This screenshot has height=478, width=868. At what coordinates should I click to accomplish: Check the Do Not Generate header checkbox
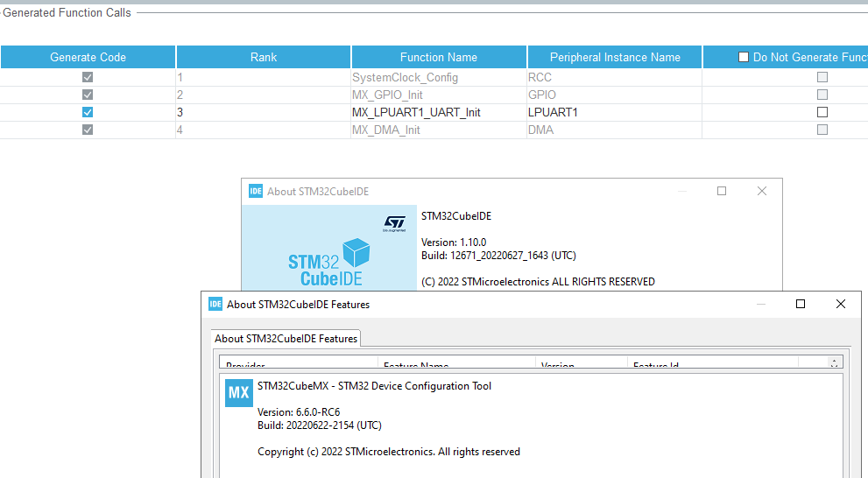744,57
